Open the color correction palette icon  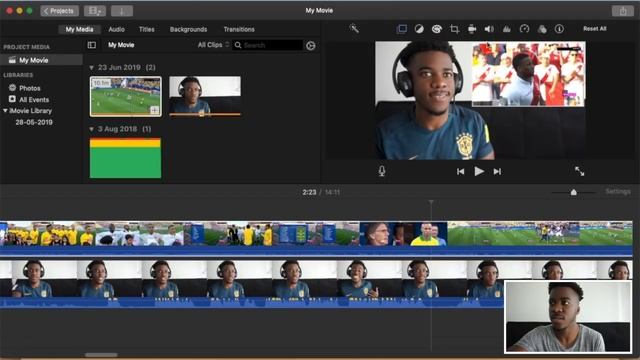point(437,29)
